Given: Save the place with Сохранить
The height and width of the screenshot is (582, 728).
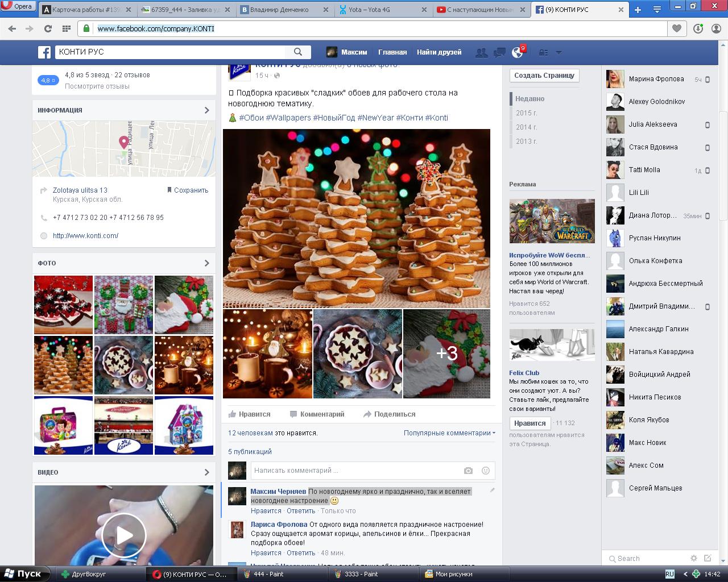Looking at the screenshot, I should (188, 190).
